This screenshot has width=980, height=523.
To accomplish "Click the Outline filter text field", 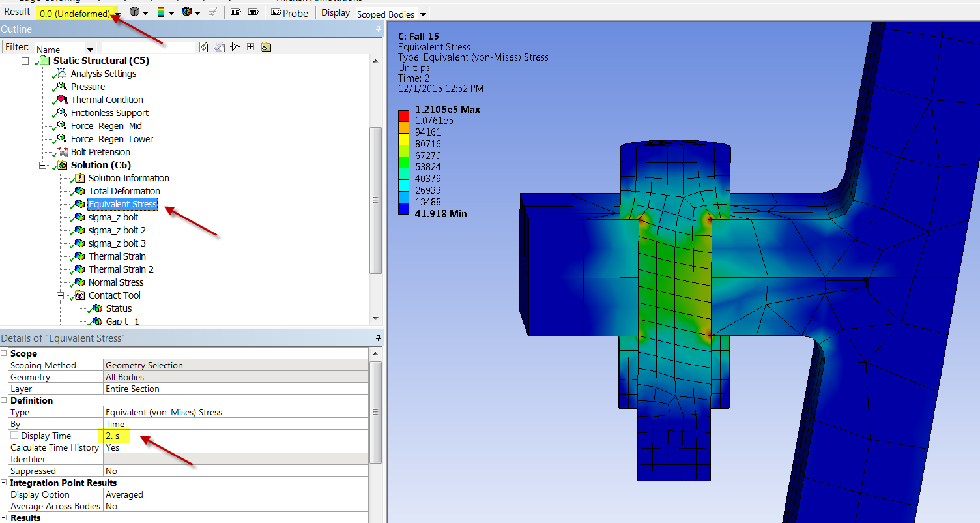I will pyautogui.click(x=149, y=47).
